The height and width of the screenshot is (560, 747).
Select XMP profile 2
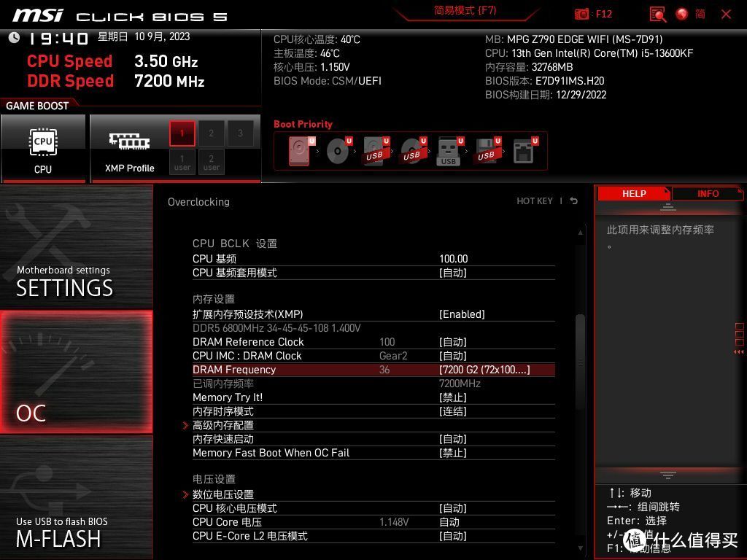(x=211, y=133)
